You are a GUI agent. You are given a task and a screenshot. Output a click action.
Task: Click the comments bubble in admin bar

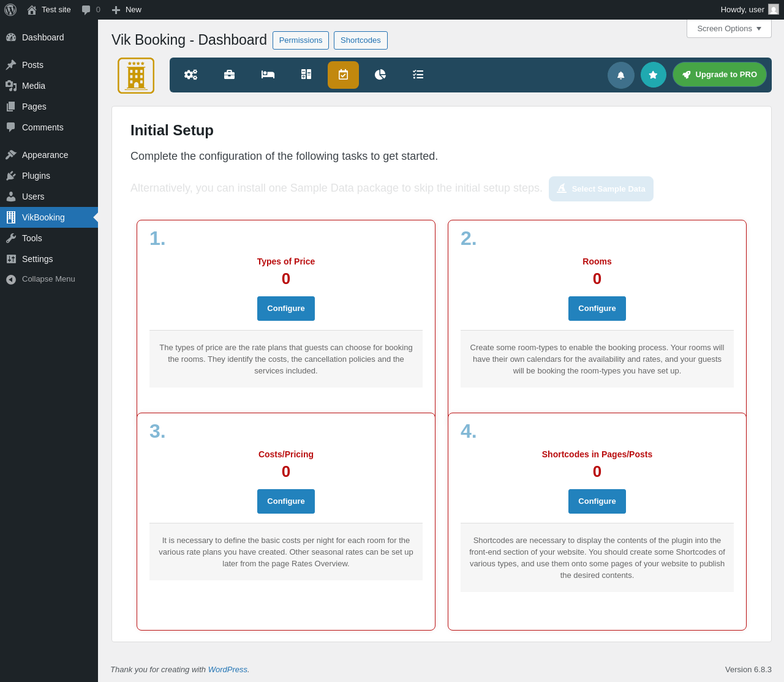(x=91, y=10)
